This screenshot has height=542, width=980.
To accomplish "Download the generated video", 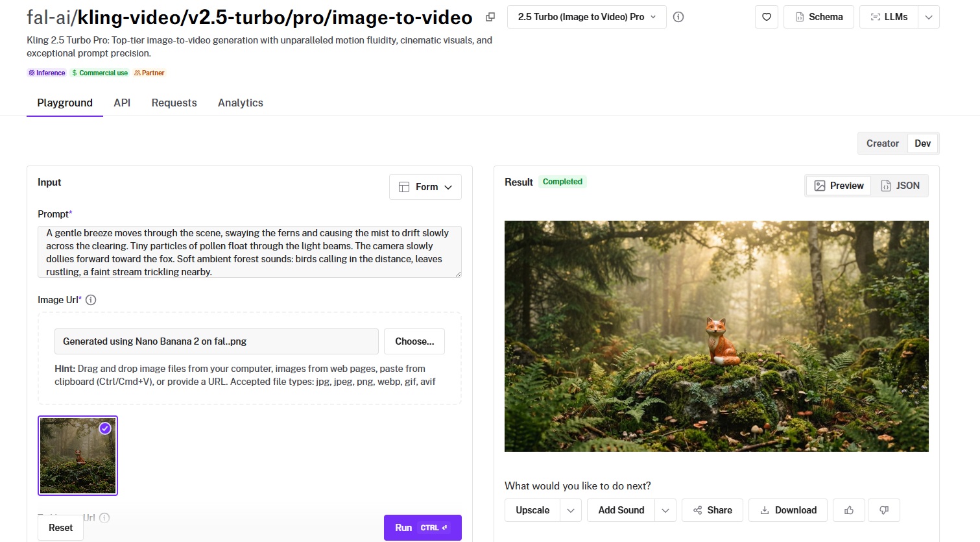I will click(787, 510).
